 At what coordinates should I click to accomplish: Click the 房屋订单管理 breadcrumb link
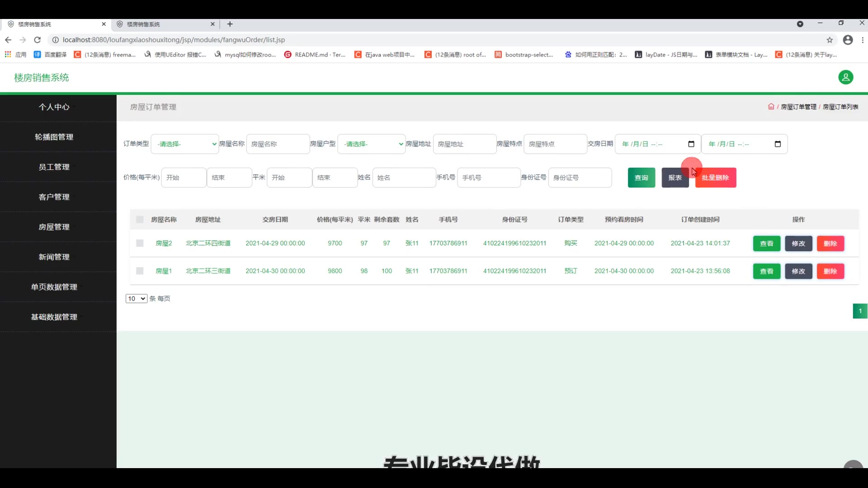coord(798,107)
